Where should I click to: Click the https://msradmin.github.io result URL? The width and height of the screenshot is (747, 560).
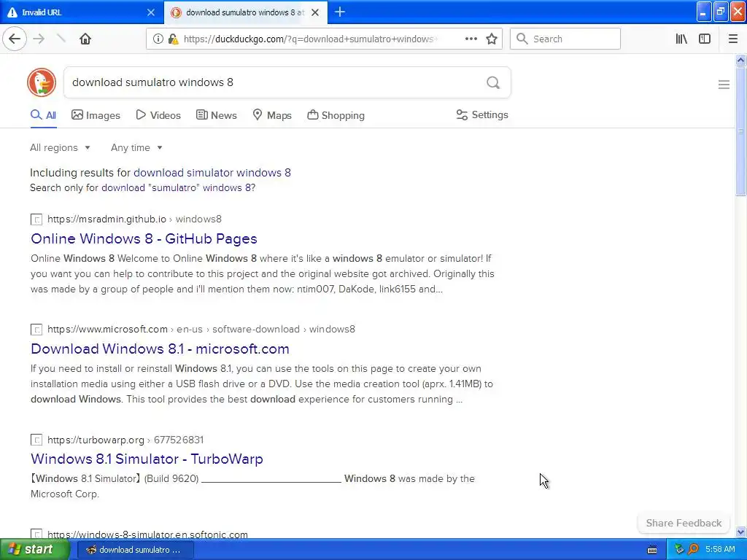[x=107, y=219]
